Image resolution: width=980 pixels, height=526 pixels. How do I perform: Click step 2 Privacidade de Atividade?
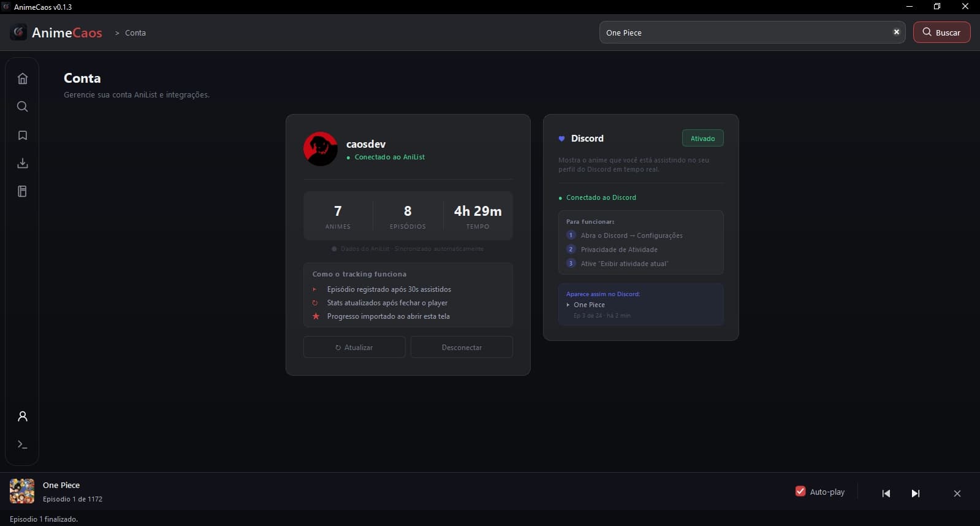point(612,250)
